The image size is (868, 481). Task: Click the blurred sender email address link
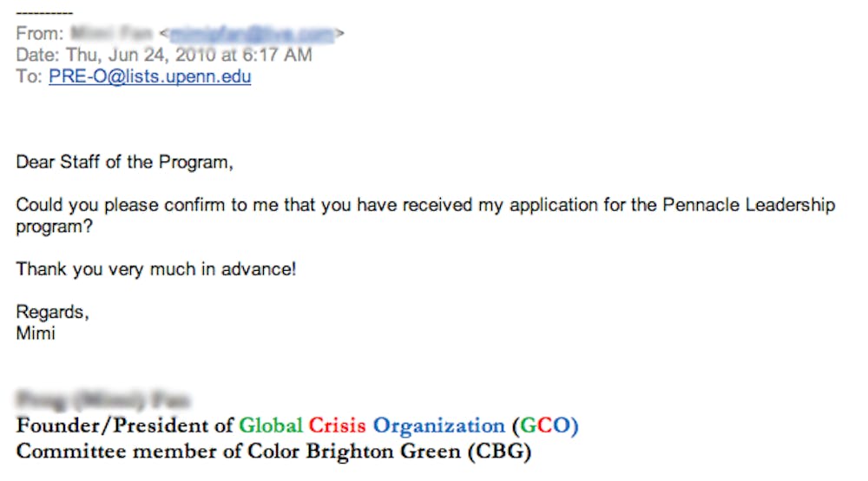251,35
